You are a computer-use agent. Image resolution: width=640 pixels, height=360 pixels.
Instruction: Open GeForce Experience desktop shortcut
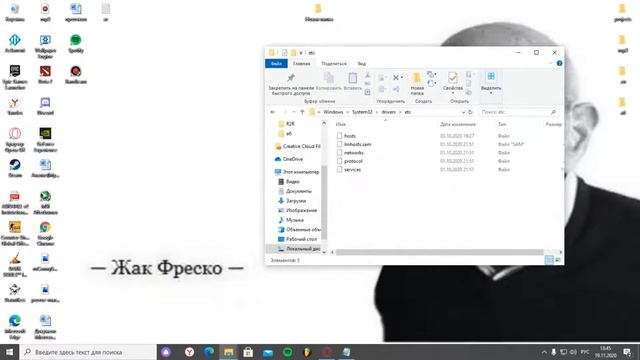(x=45, y=140)
